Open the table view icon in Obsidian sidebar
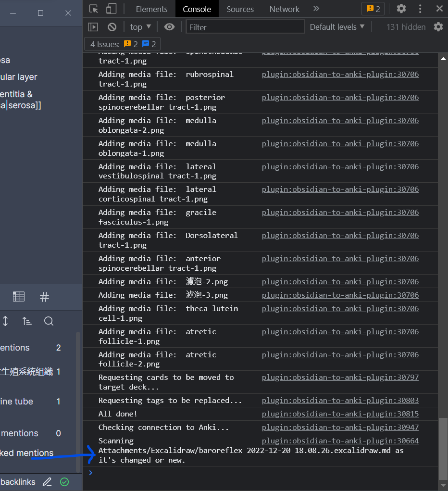Screen dimensions: 448x491 (19, 297)
